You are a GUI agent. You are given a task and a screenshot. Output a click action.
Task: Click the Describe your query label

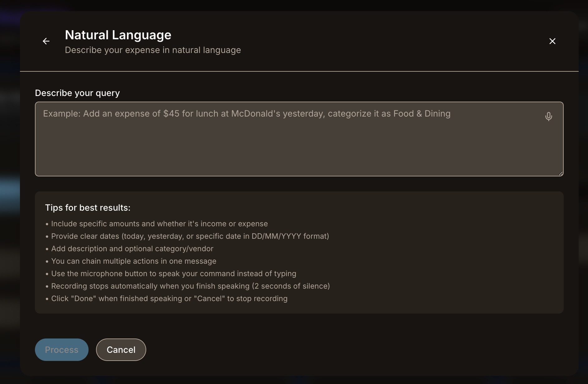(x=77, y=93)
